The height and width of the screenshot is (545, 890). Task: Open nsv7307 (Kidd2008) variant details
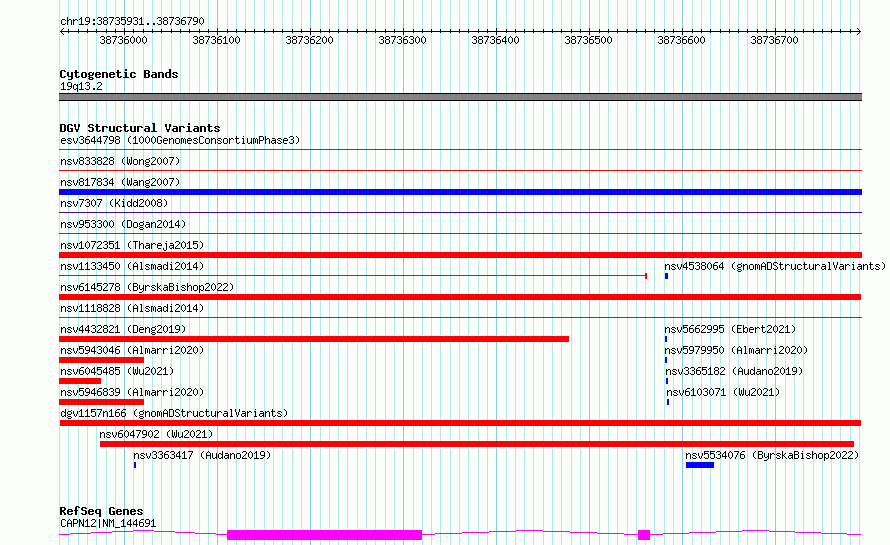point(114,203)
